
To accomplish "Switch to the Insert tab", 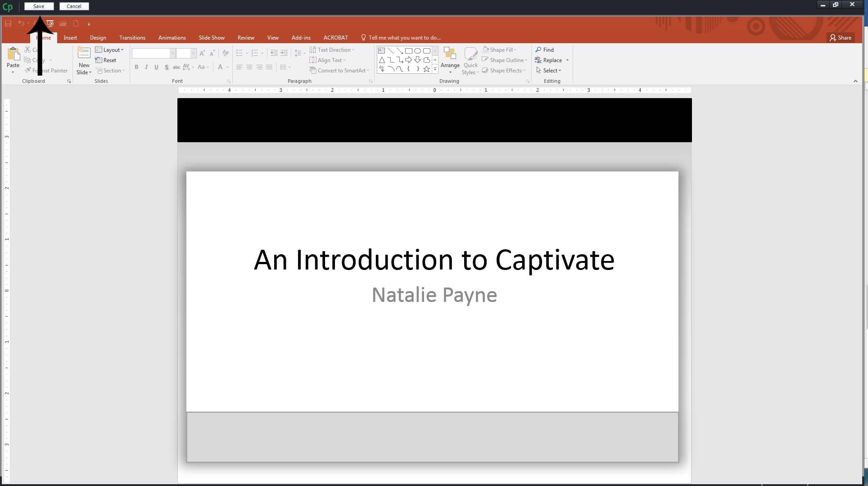I will 70,38.
